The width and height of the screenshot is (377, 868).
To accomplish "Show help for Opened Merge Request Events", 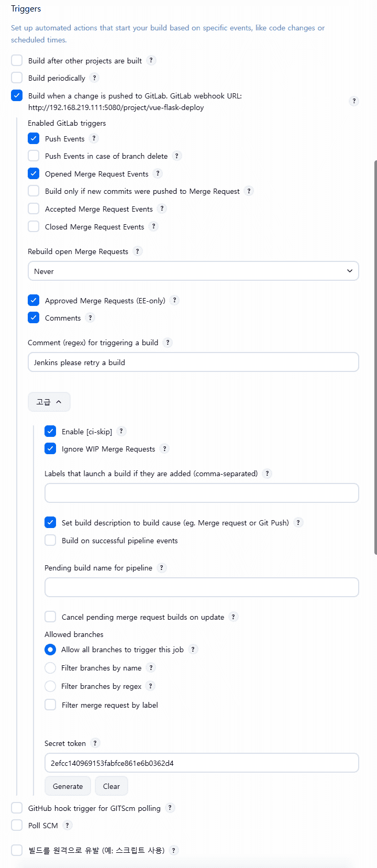I will coord(158,174).
